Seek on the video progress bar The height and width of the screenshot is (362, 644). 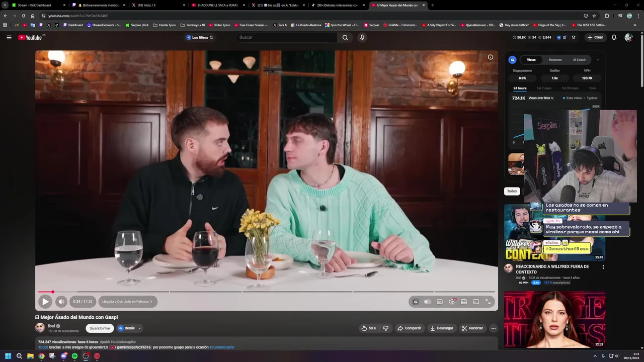point(267,292)
